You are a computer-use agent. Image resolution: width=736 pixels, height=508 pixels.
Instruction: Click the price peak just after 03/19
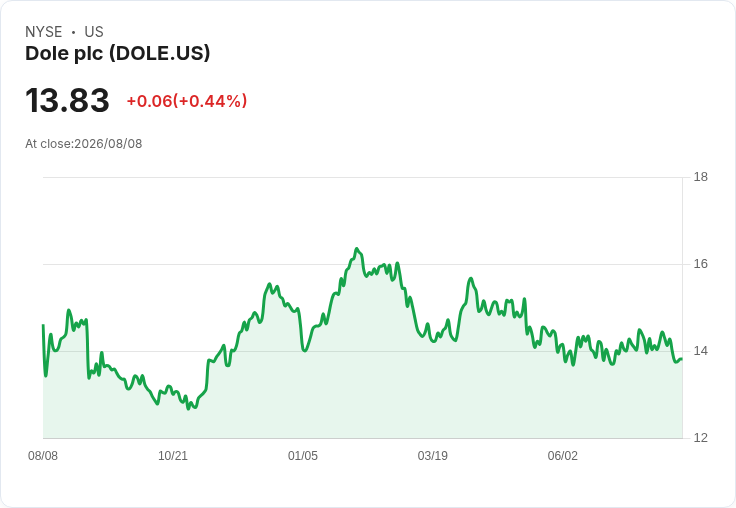click(471, 278)
